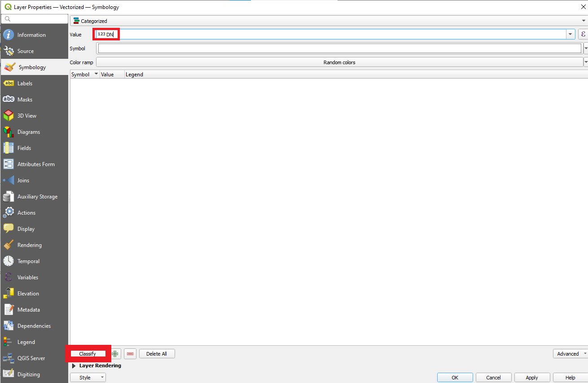The image size is (588, 383).
Task: Open the Random colors ramp dropdown
Action: [586, 62]
